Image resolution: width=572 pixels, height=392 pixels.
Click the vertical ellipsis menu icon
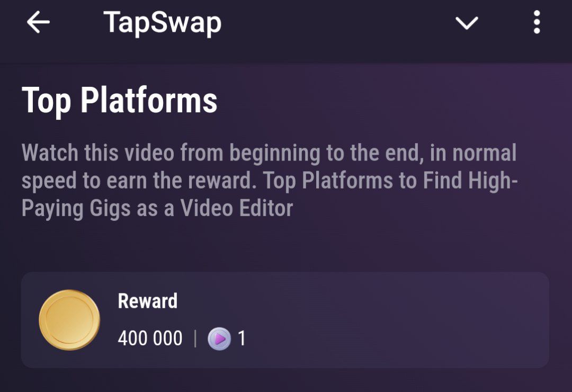(x=537, y=23)
